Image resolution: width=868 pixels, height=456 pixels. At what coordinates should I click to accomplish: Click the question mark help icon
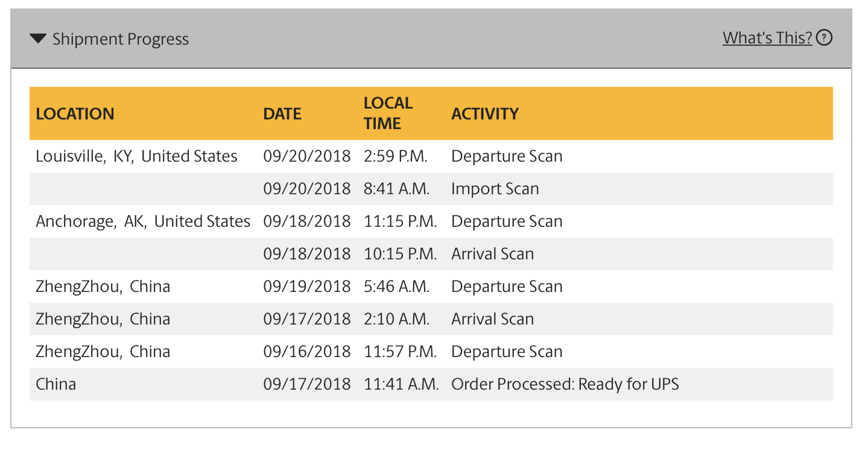tap(824, 38)
